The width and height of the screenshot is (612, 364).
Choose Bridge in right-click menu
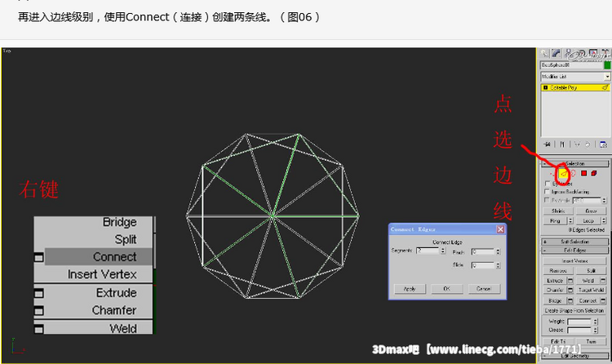[x=119, y=222]
